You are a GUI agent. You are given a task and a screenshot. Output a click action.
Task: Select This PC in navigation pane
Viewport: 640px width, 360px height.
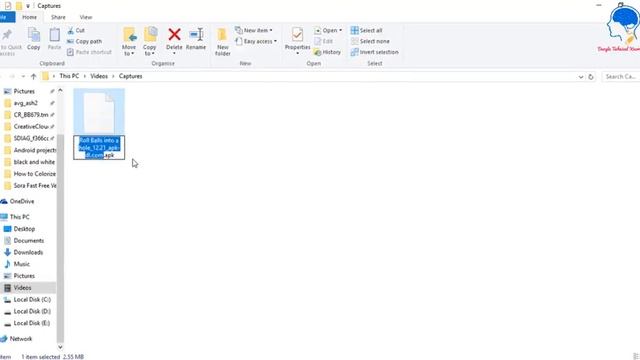click(x=19, y=217)
